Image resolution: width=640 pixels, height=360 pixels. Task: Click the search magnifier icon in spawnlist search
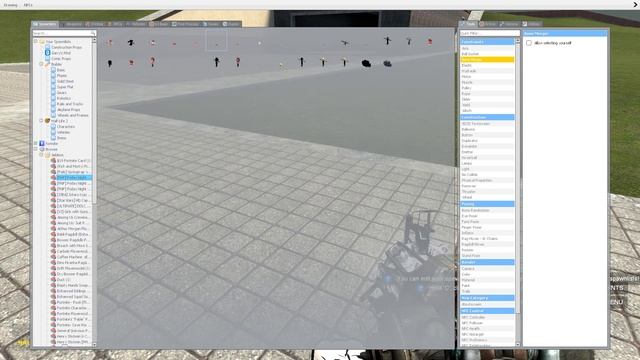coord(93,33)
